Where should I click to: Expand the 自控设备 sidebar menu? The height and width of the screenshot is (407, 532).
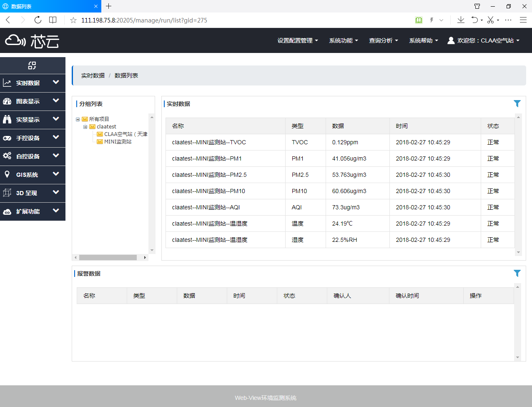point(56,156)
